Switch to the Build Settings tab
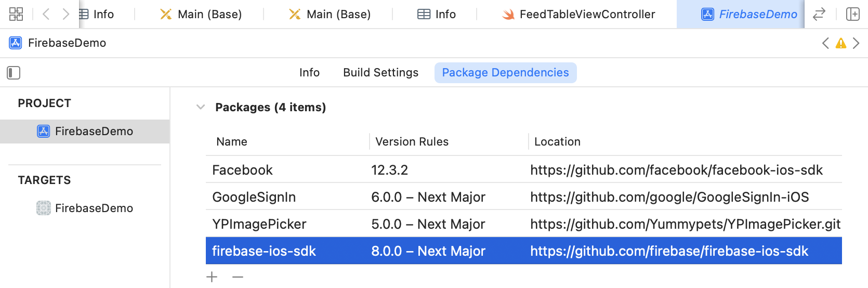This screenshot has height=288, width=868. [x=380, y=73]
